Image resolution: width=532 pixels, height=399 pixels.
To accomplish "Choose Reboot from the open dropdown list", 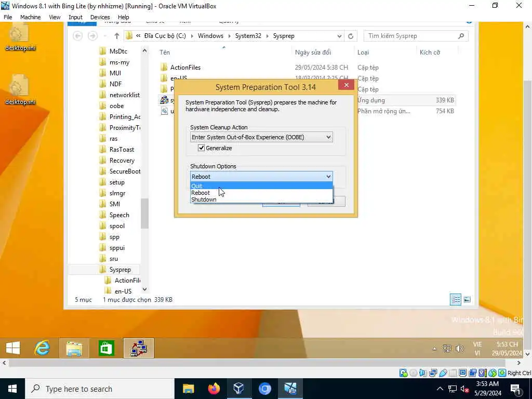I will 261,193.
